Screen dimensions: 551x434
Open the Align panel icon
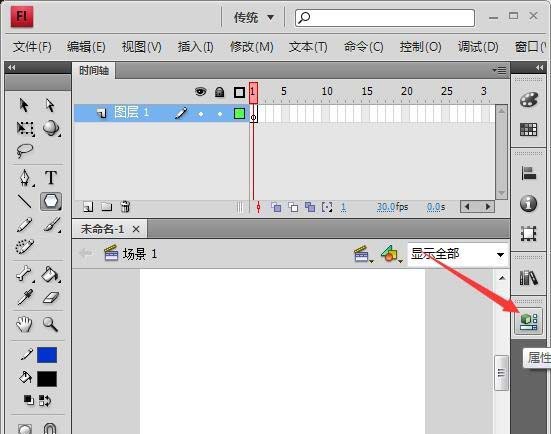(529, 173)
